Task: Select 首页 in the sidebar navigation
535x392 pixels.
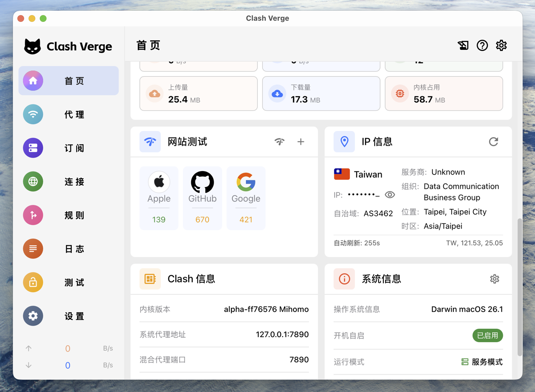Action: pos(68,81)
